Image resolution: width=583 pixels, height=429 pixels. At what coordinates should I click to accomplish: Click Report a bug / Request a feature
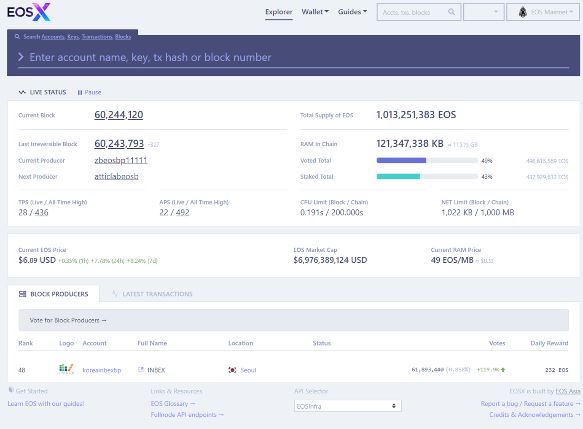pos(530,403)
